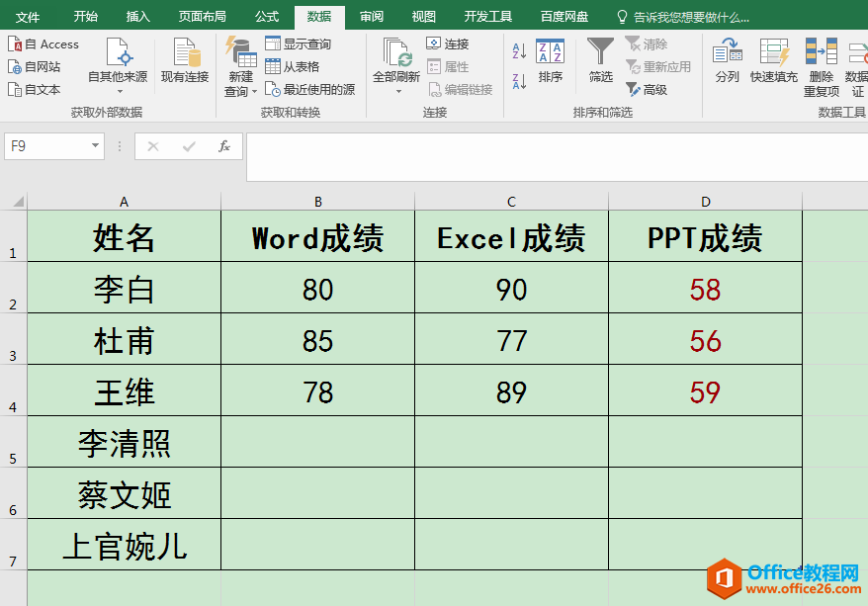868x606 pixels.
Task: Switch to the 视图 View tab
Action: click(x=423, y=17)
